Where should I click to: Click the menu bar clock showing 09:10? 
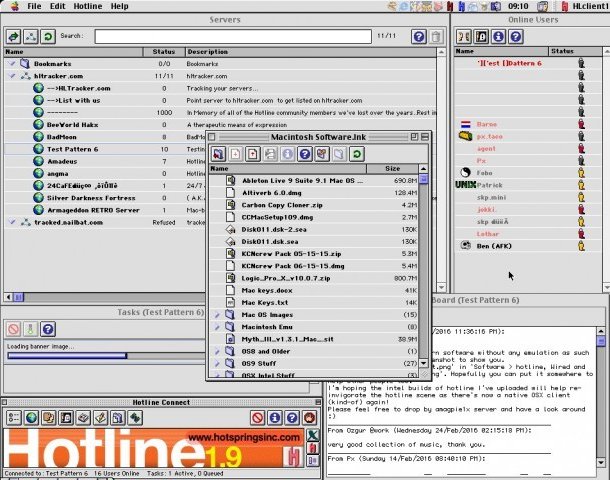pos(518,6)
